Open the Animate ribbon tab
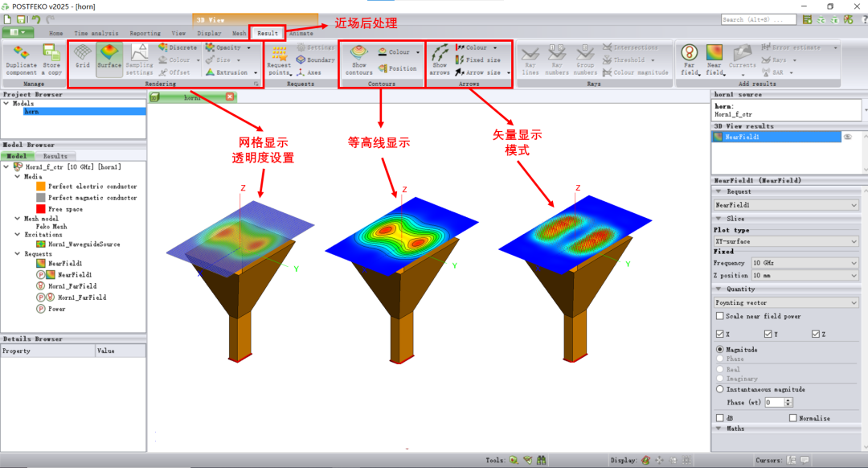This screenshot has width=868, height=468. coord(301,33)
